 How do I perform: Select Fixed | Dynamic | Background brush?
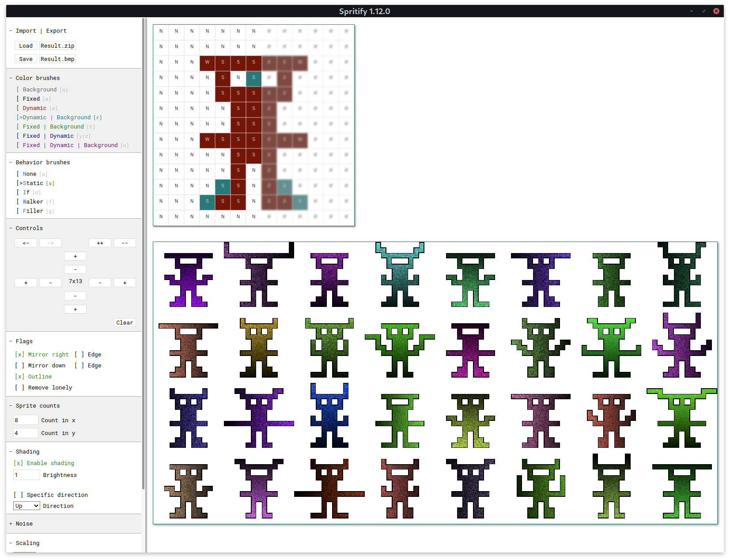pos(70,145)
